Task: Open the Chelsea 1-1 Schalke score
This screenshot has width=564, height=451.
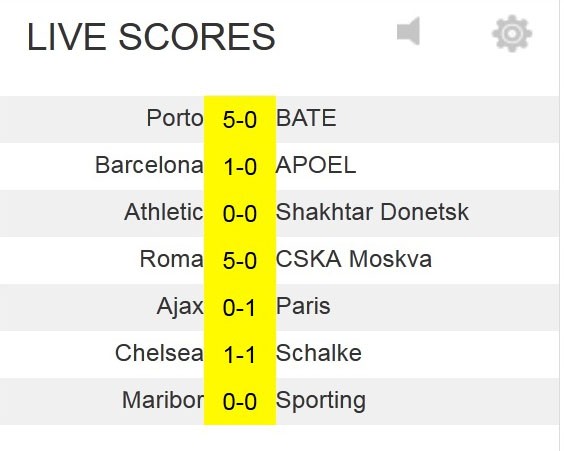Action: tap(240, 355)
